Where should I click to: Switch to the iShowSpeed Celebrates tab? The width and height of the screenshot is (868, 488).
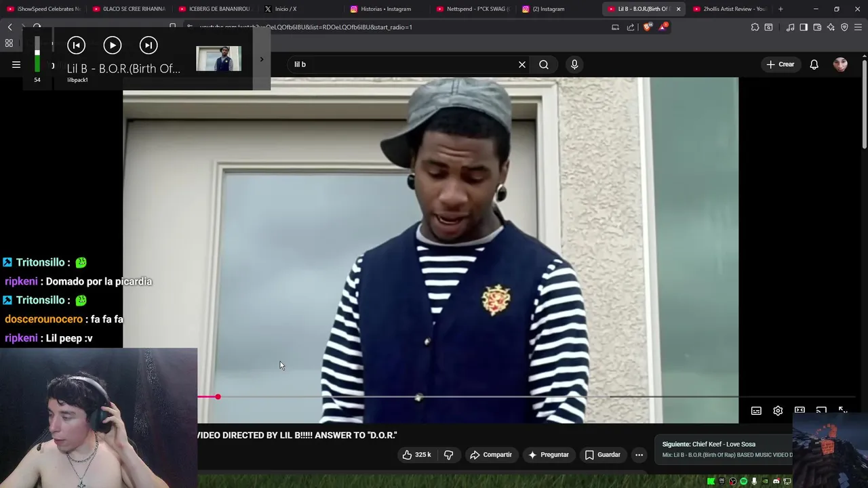[43, 9]
